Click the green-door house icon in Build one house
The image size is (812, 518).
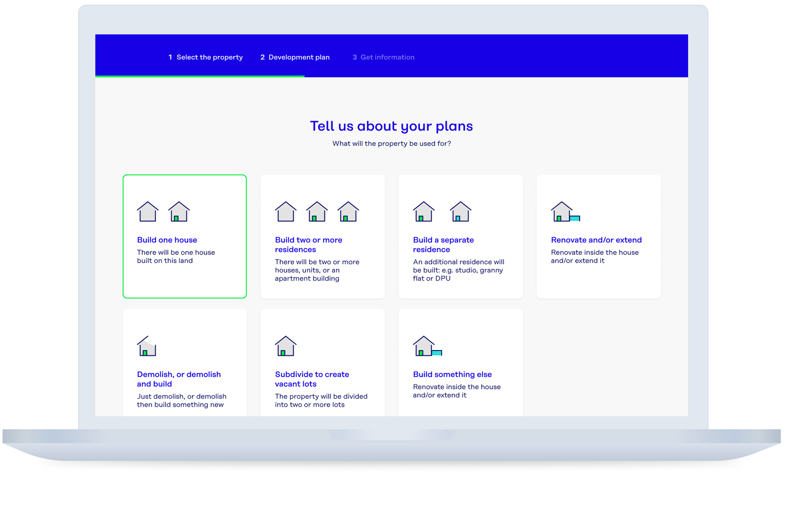click(x=179, y=211)
